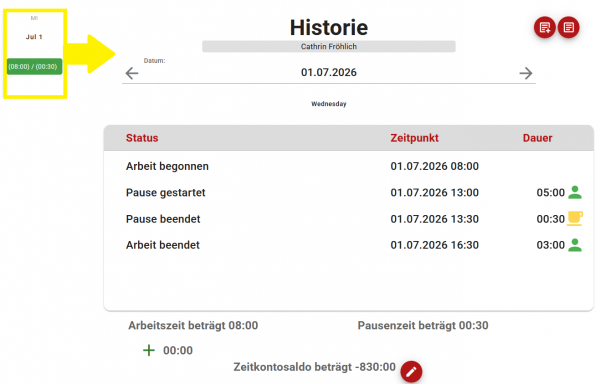Select the Arbeit beendet row
Viewport: 600px width, 384px height.
pos(349,245)
